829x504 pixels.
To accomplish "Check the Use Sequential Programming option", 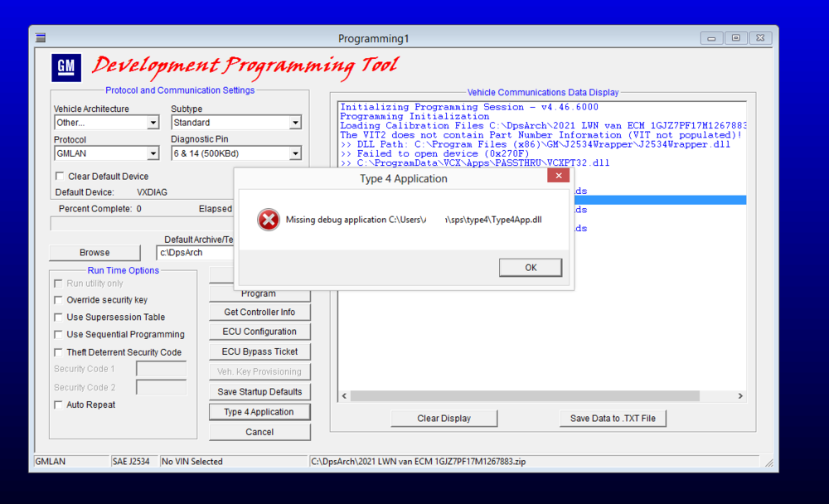I will click(x=58, y=334).
